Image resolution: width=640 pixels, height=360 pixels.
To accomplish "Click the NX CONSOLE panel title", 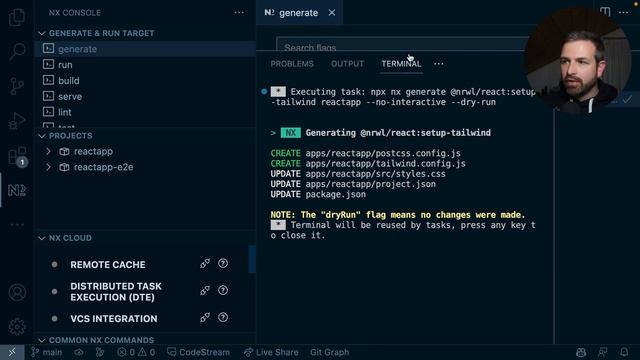I will tap(75, 13).
